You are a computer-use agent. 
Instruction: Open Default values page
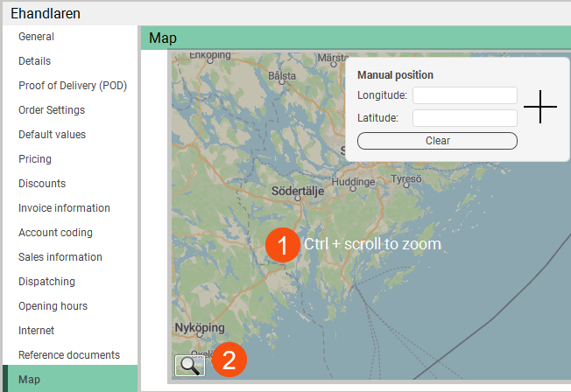(52, 135)
